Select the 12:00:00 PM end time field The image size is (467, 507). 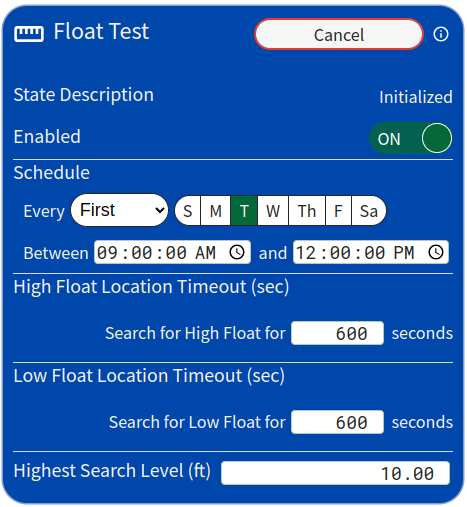tap(371, 252)
